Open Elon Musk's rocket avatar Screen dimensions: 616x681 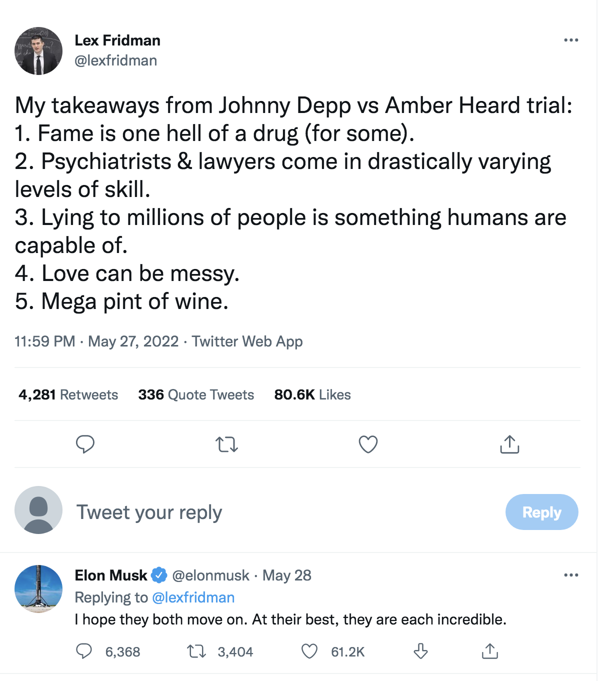pos(38,589)
